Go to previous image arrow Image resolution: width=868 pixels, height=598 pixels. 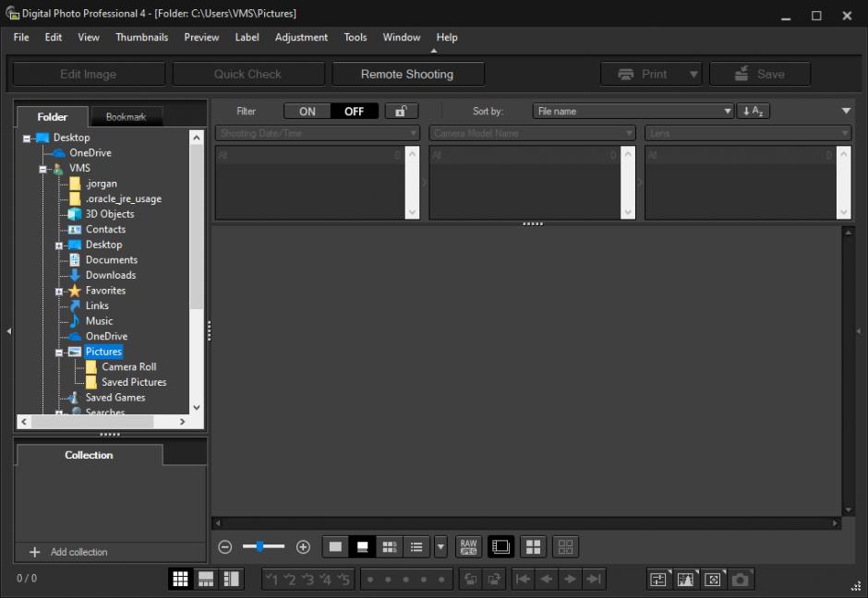[547, 580]
